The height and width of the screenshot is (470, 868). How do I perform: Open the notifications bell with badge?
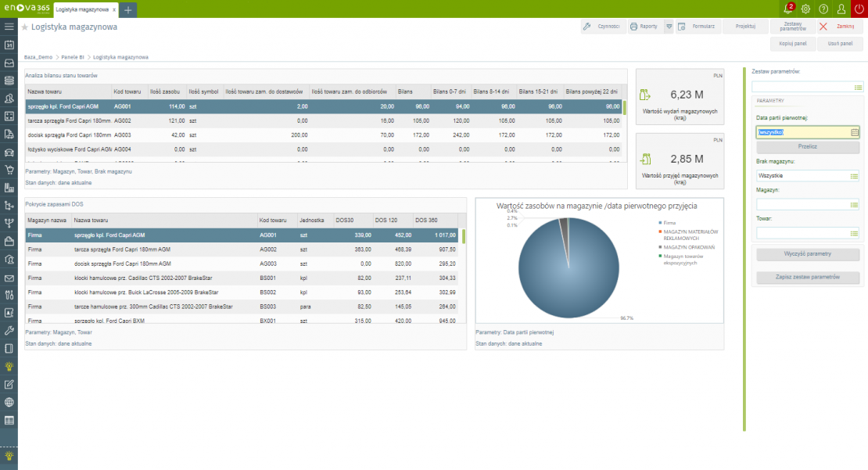coord(788,9)
